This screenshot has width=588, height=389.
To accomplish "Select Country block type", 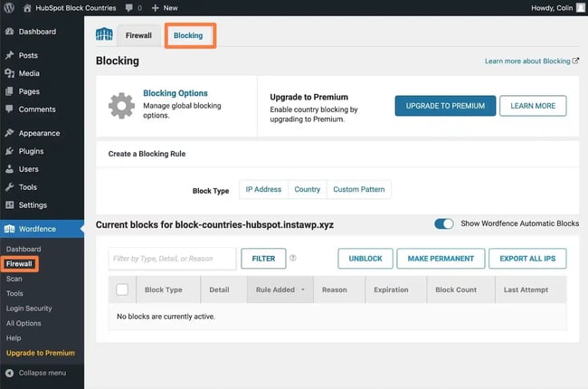I will pyautogui.click(x=307, y=189).
